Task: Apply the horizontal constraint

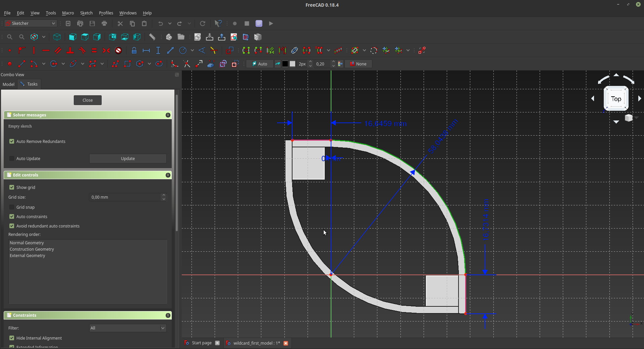Action: click(x=46, y=50)
